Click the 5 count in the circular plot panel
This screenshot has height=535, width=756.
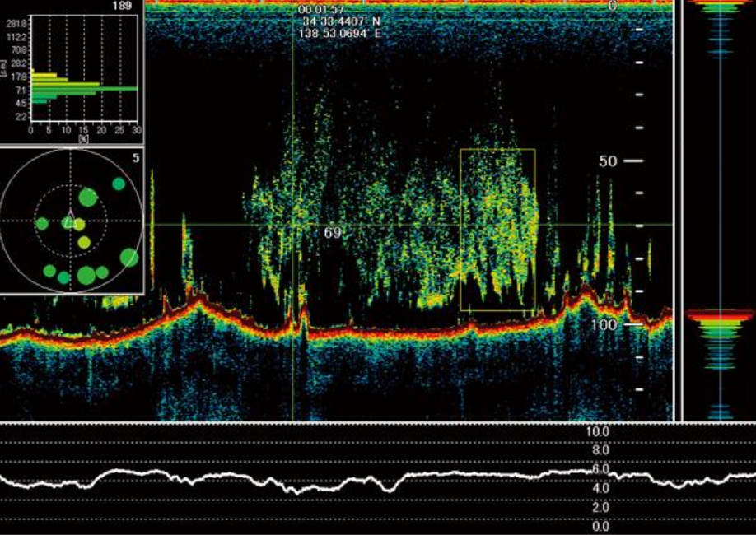(135, 156)
